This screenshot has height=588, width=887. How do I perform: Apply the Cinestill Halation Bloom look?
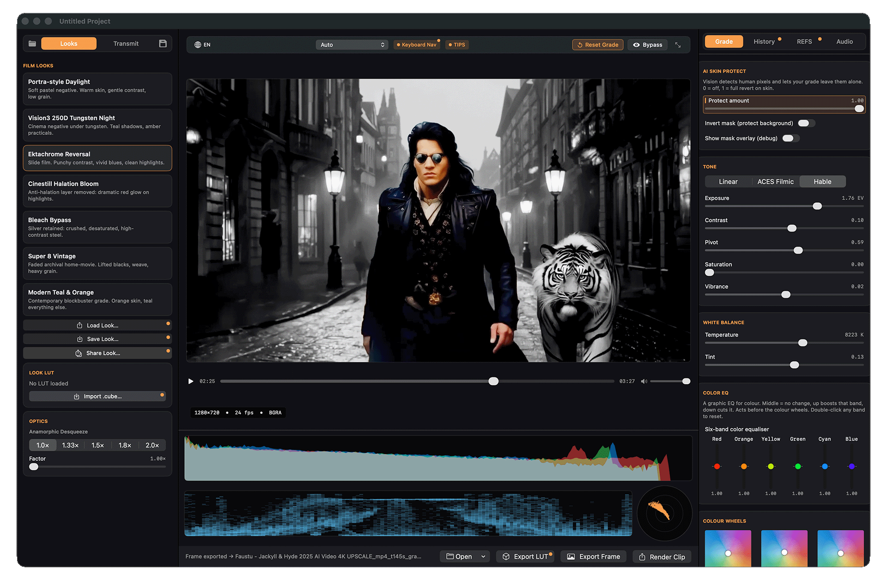97,191
